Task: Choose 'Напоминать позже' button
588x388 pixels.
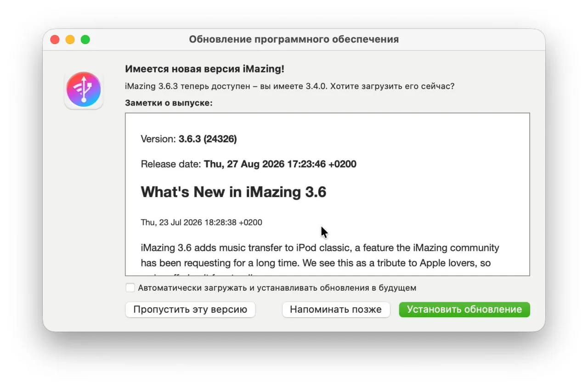Action: [336, 309]
